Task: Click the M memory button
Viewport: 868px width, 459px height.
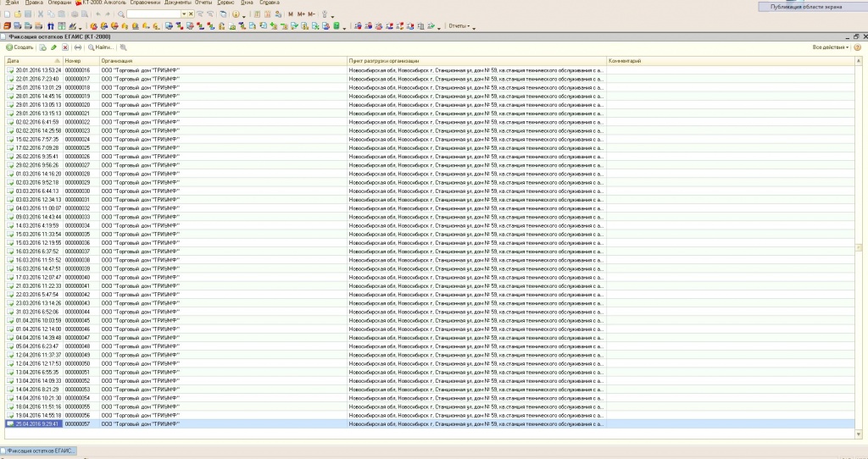Action: click(x=291, y=14)
